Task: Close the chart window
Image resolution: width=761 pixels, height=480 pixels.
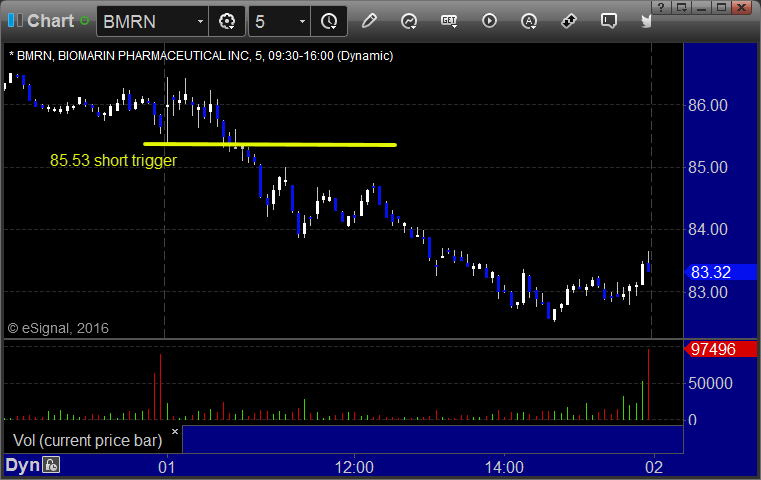Action: coord(742,7)
